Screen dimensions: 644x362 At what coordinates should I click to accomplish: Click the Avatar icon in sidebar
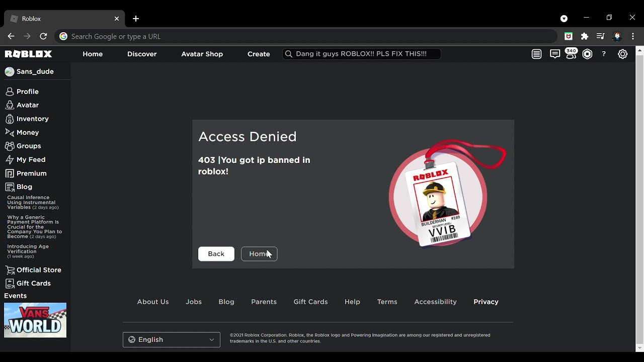coord(10,105)
